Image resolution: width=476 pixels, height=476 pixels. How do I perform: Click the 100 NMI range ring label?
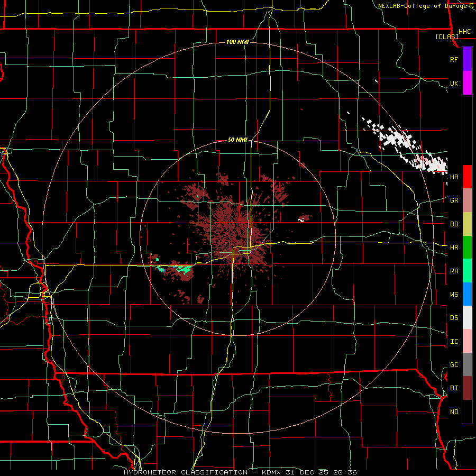[237, 42]
